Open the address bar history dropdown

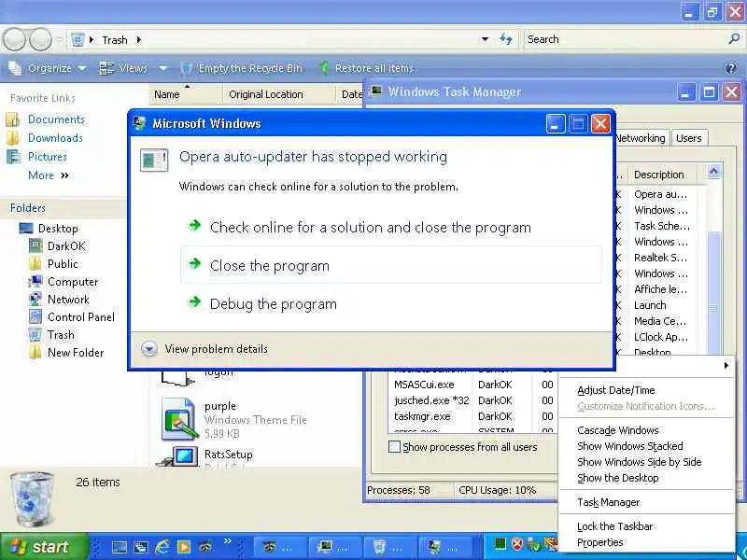pos(485,39)
